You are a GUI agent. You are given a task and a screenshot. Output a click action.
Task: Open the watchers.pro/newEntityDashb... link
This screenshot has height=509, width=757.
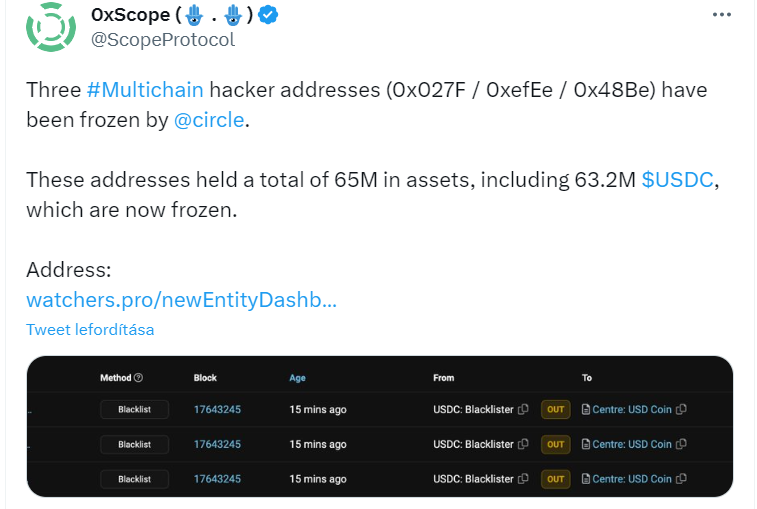click(x=182, y=300)
